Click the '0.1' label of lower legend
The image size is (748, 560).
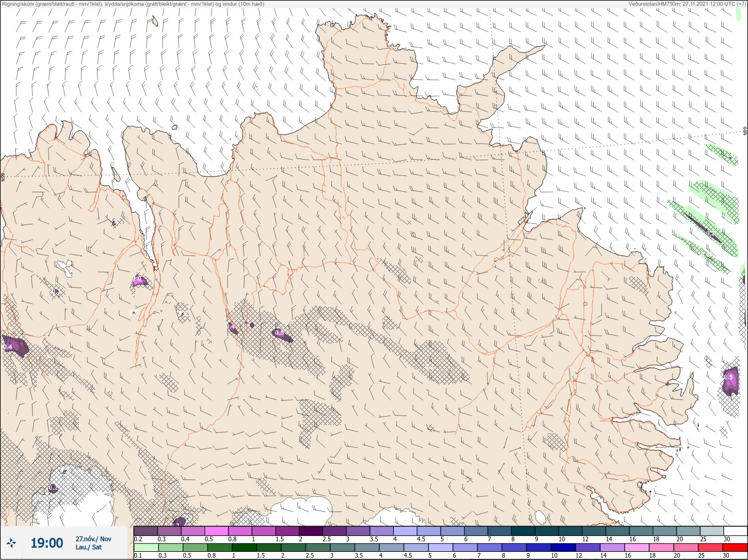point(138,555)
